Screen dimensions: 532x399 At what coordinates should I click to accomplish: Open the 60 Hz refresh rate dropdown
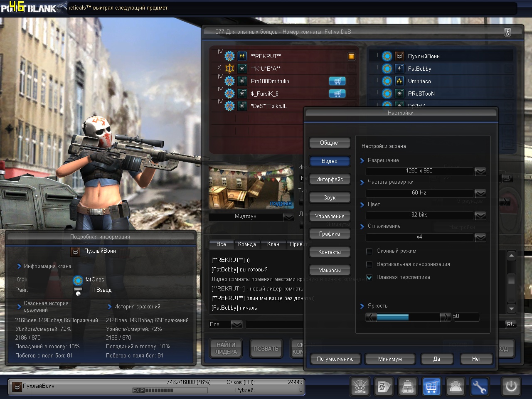coord(480,193)
